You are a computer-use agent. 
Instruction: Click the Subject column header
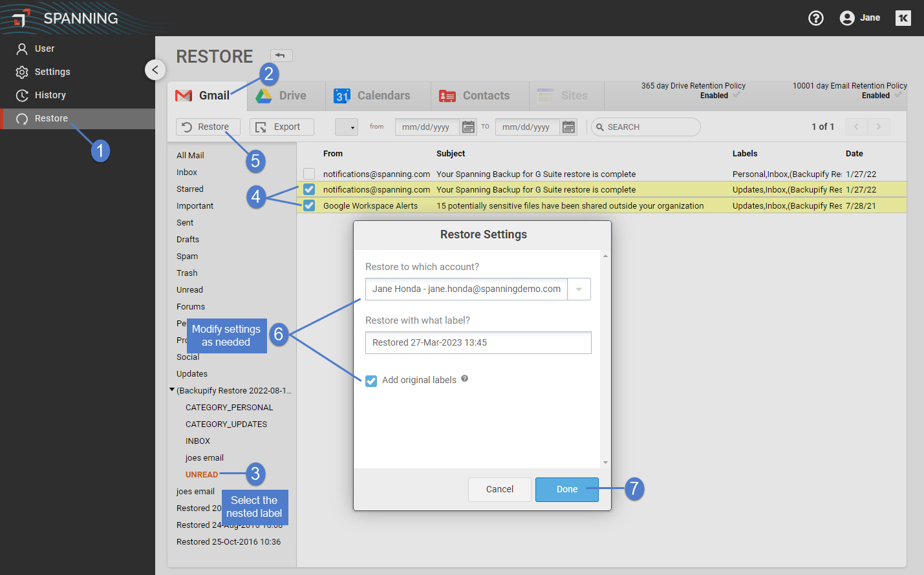(451, 153)
